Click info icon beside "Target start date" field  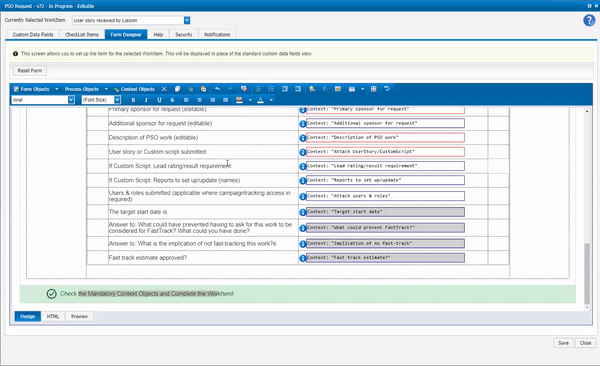(303, 212)
